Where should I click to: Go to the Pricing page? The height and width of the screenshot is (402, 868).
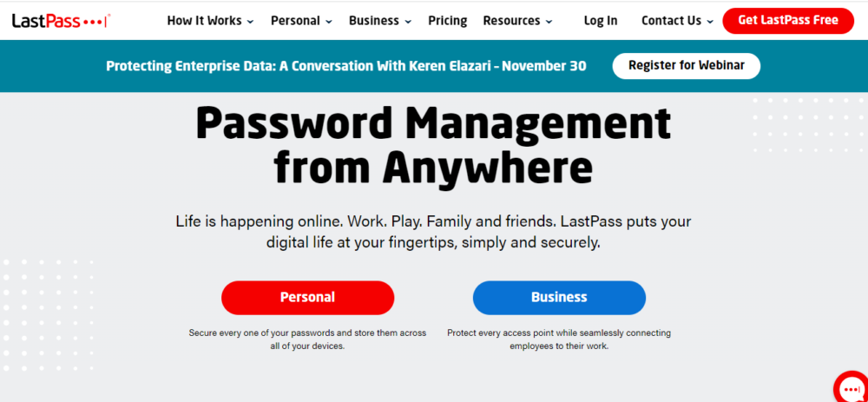tap(447, 21)
